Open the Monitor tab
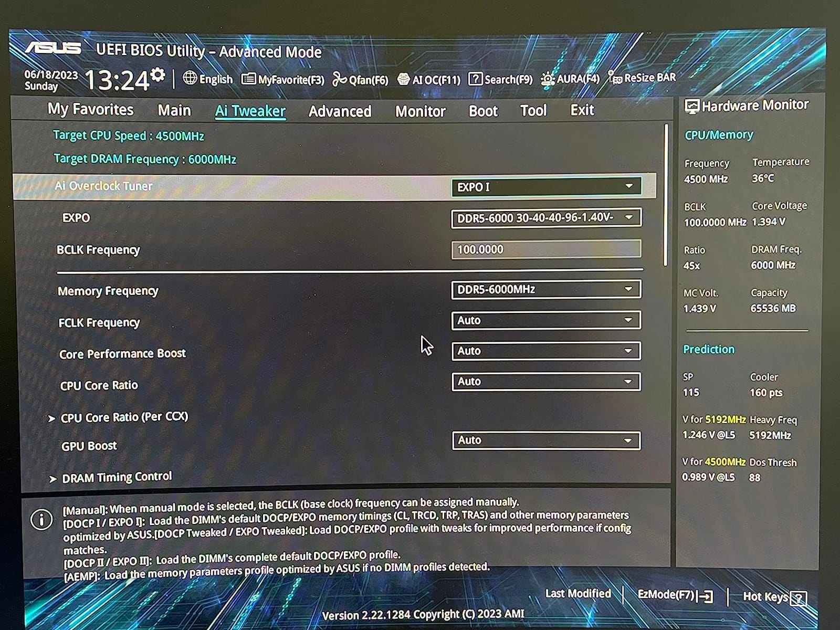The image size is (840, 630). tap(420, 111)
